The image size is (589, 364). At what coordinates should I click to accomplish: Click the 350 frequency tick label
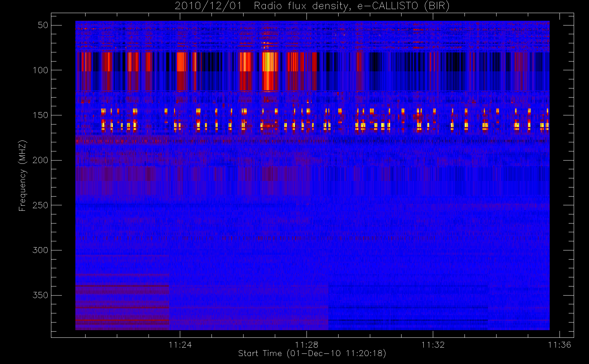click(x=40, y=295)
